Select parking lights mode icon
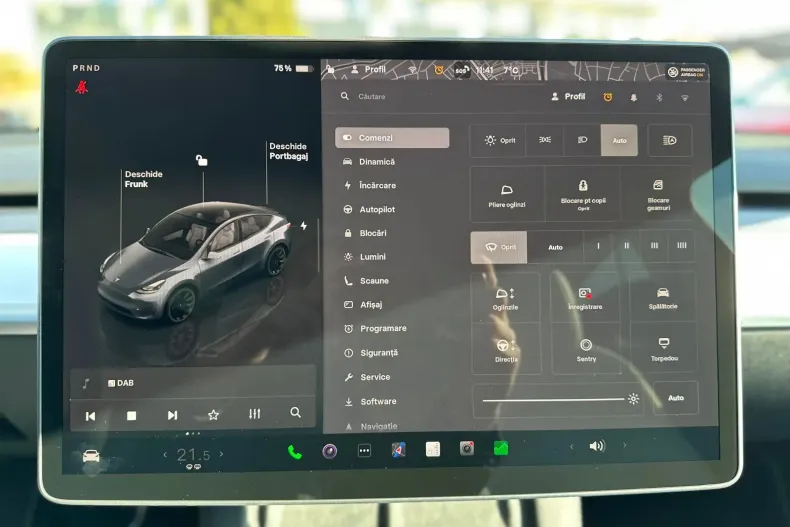Image resolution: width=790 pixels, height=527 pixels. (x=545, y=140)
